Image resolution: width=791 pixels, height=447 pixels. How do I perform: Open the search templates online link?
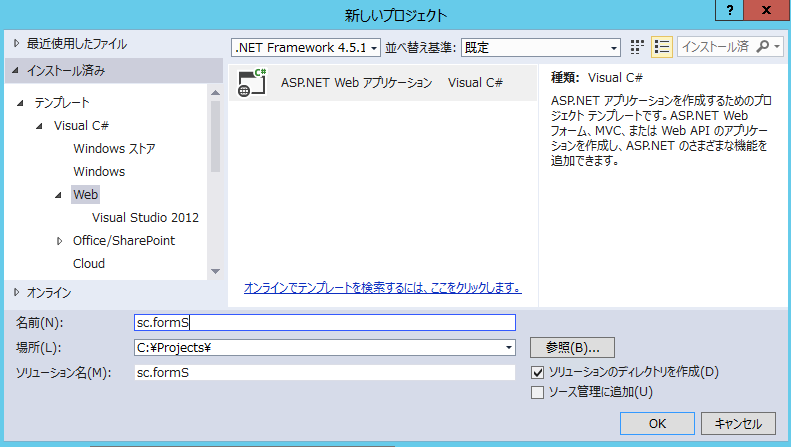click(382, 288)
